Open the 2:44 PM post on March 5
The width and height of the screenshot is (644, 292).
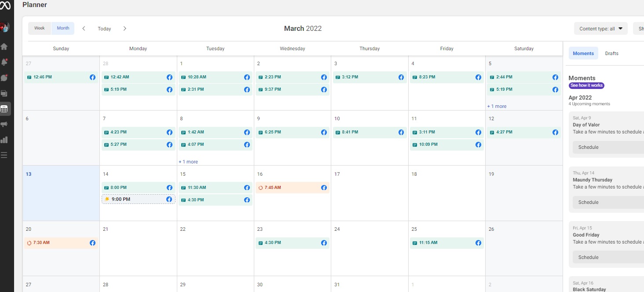pyautogui.click(x=524, y=77)
